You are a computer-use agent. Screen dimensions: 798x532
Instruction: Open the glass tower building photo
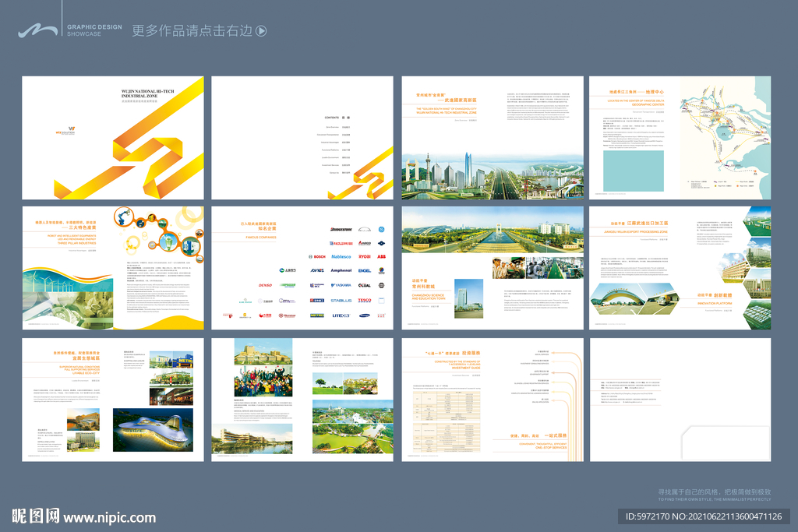(x=468, y=298)
